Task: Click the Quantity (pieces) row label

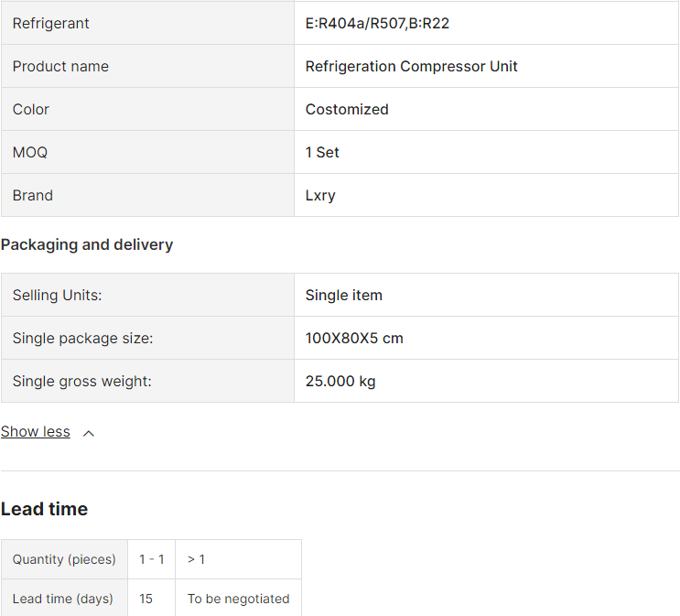Action: [x=64, y=559]
